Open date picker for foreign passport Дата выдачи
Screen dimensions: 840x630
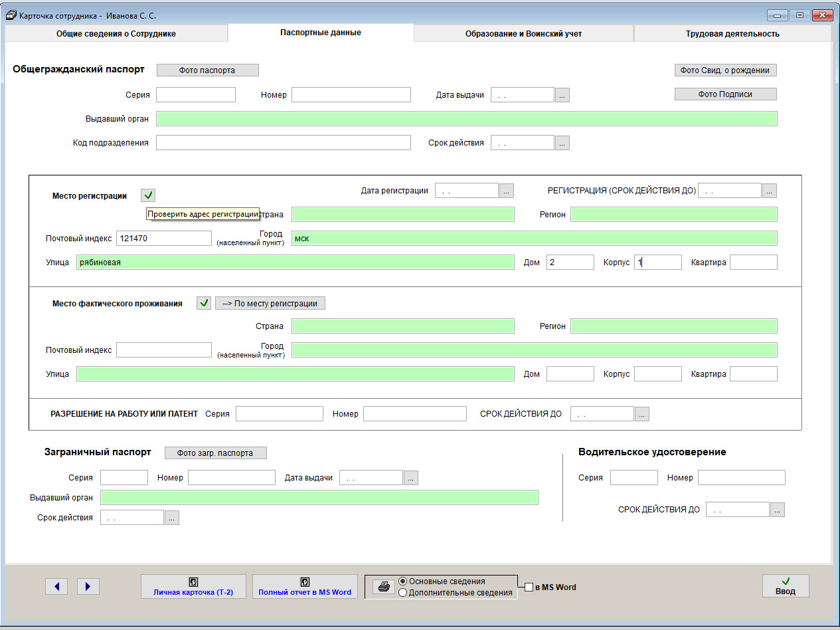click(x=411, y=478)
